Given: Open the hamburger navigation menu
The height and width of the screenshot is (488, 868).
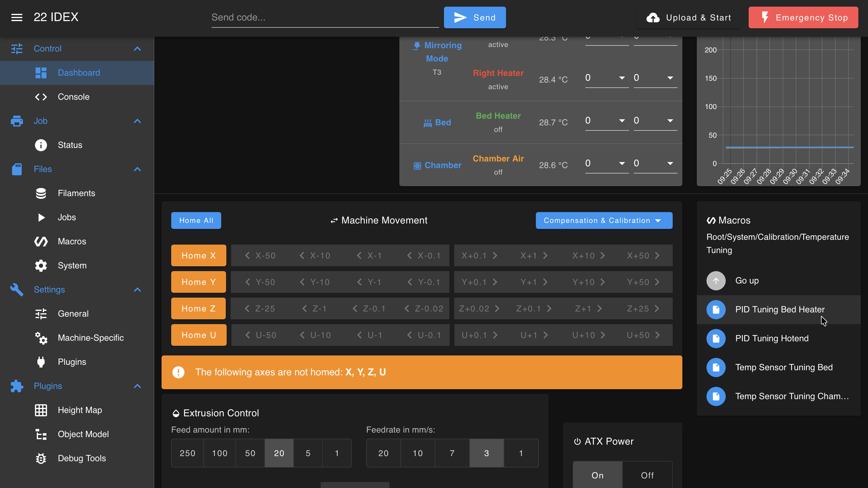Looking at the screenshot, I should tap(17, 17).
